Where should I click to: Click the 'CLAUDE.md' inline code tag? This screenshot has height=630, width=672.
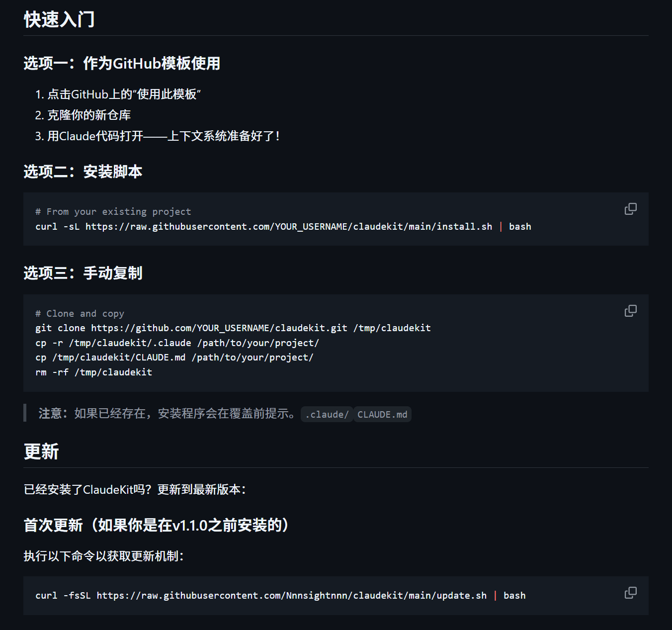click(382, 415)
